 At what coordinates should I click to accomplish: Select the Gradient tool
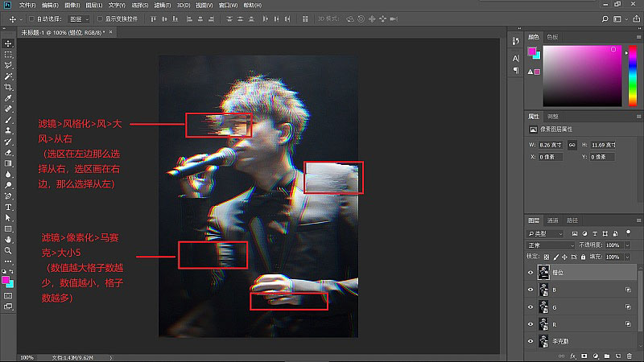pos(8,163)
